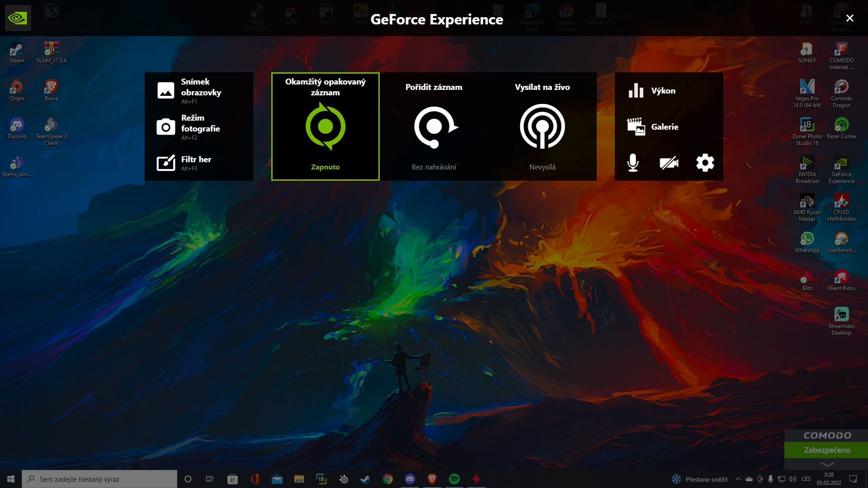The width and height of the screenshot is (868, 488).
Task: Open CPUID HWMonitor desktop shortcut
Action: (841, 207)
